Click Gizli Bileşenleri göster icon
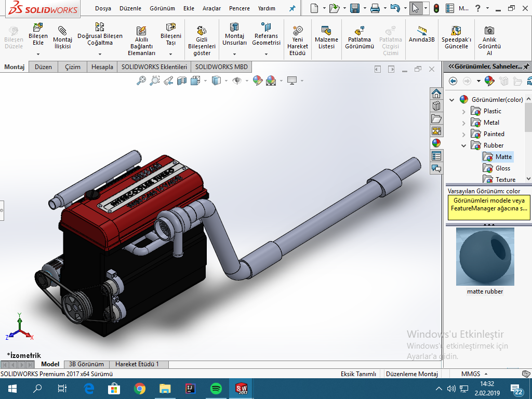This screenshot has height=399, width=532. click(202, 31)
